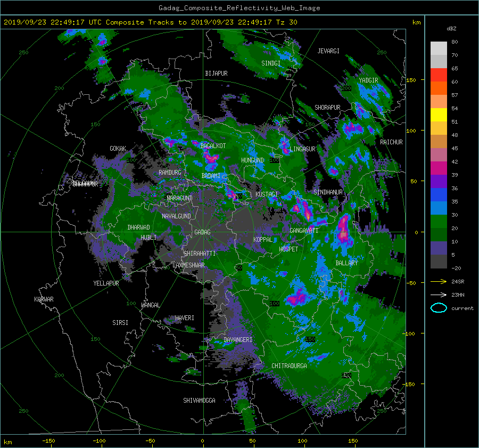
Task: Click the BAGALKOT city label
Action: 213,146
